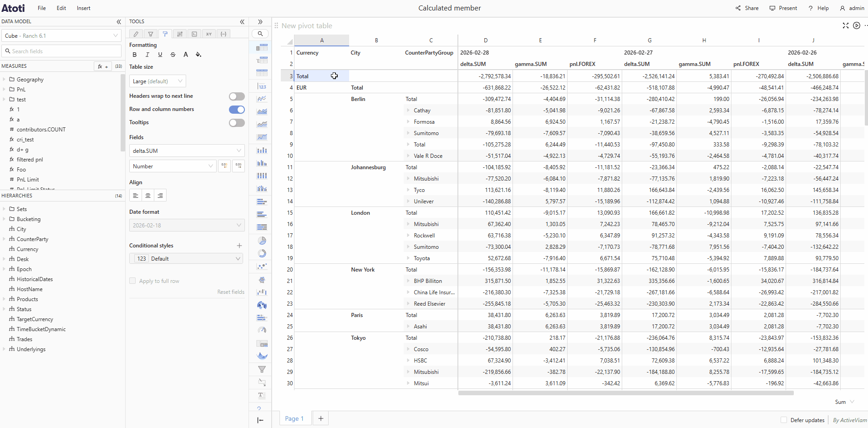
Task: Open the fill color swatch in Formatting
Action: [x=198, y=54]
